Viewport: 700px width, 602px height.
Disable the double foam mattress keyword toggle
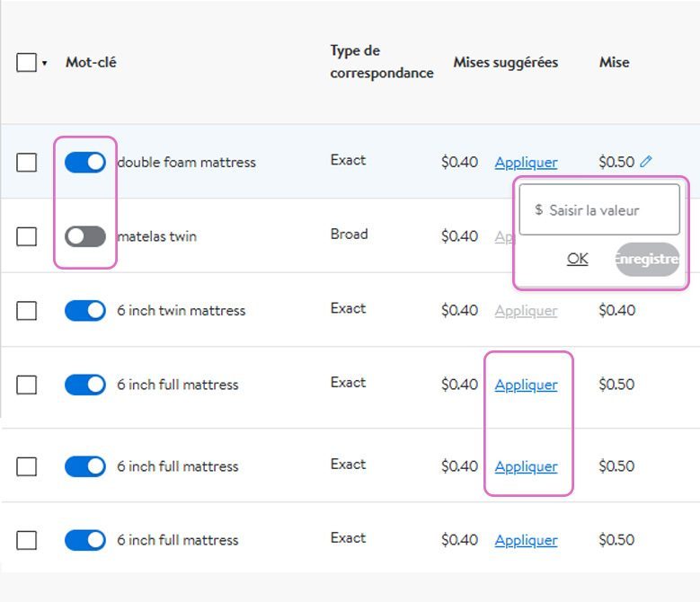pos(85,163)
